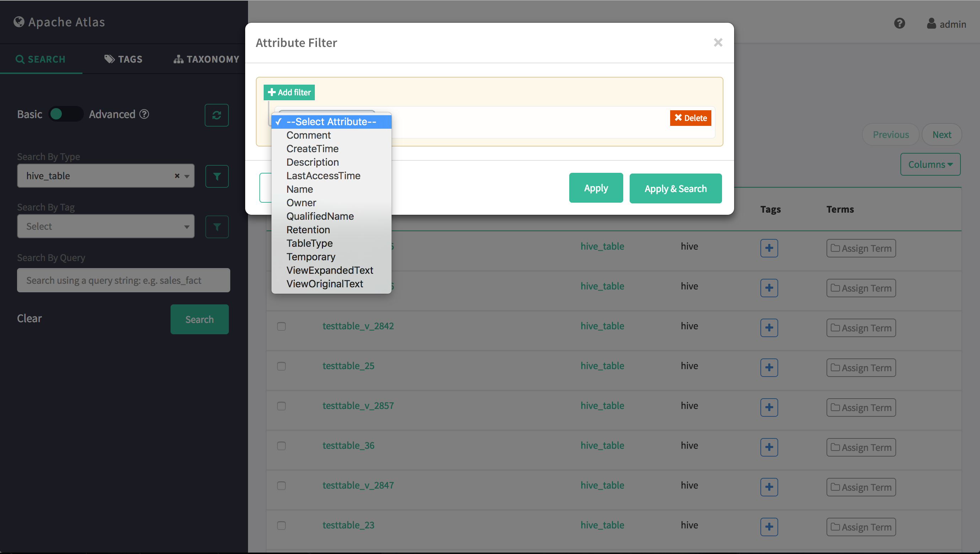The height and width of the screenshot is (554, 980).
Task: Open the filter icon beside Search By Type
Action: [x=216, y=176]
